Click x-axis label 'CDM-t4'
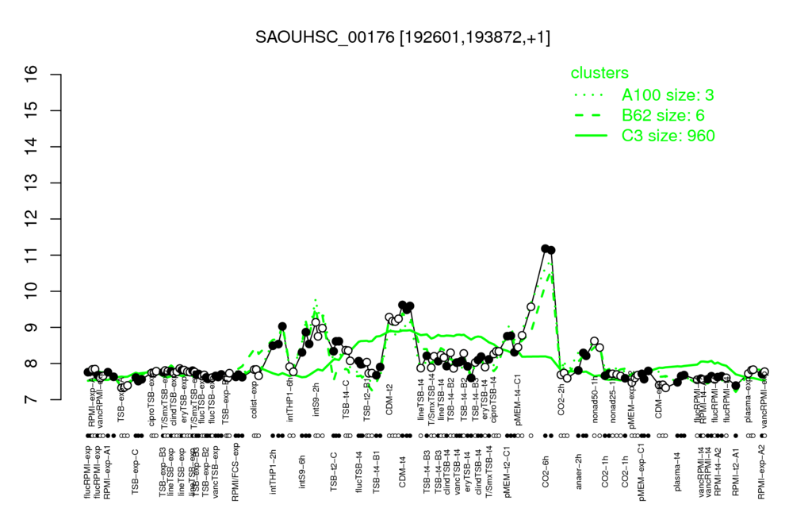This screenshot has width=812, height=508. coord(402,471)
